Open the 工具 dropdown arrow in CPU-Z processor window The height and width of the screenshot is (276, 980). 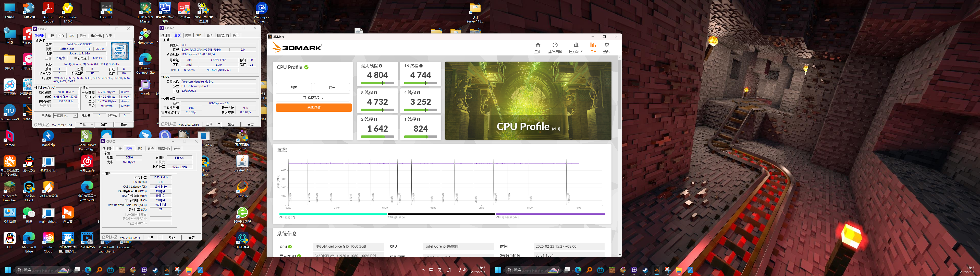[x=92, y=125]
